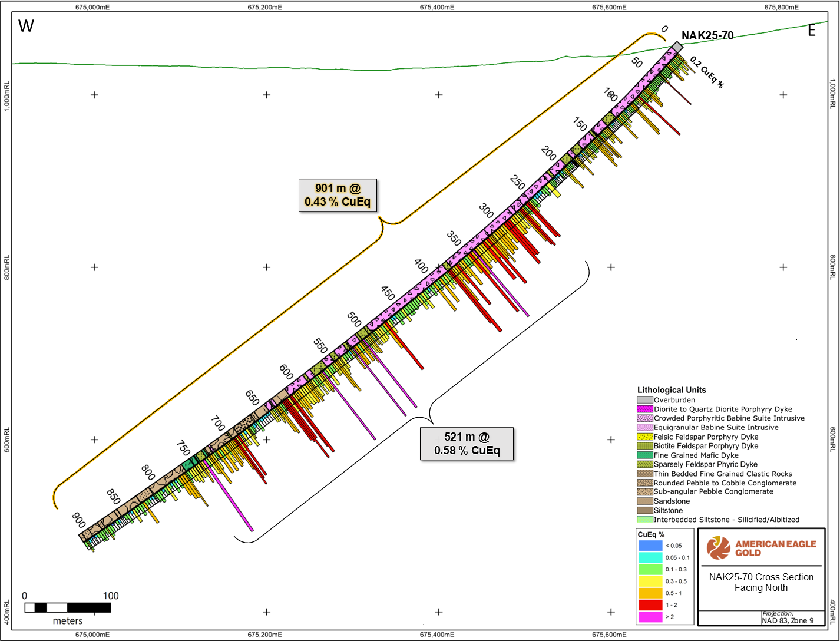Click the Biotite Feldspar Porphyry Dyke swatch
The image size is (840, 641).
645,446
